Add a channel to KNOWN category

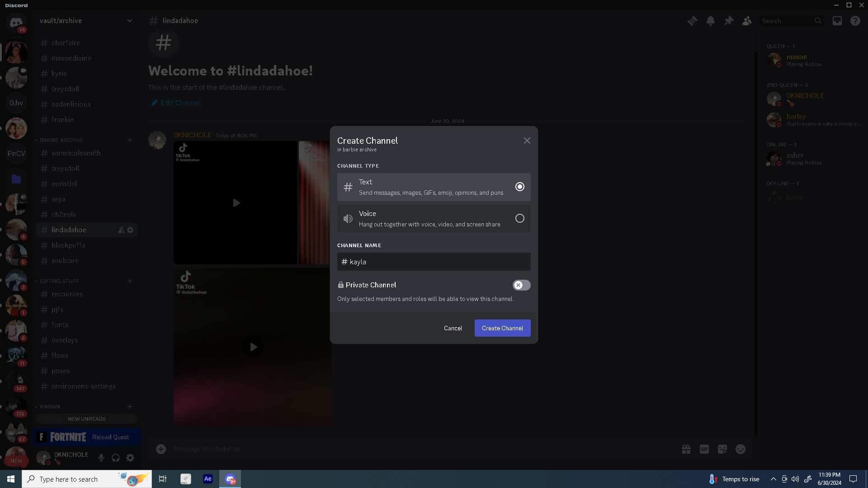point(130,407)
